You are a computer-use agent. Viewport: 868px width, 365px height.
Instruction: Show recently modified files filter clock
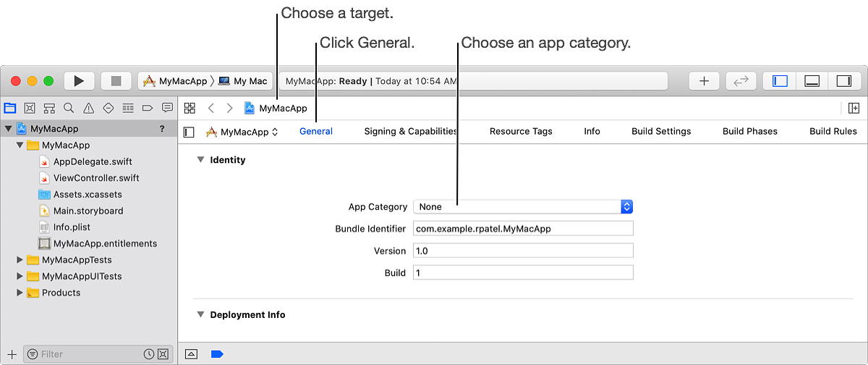pyautogui.click(x=149, y=354)
